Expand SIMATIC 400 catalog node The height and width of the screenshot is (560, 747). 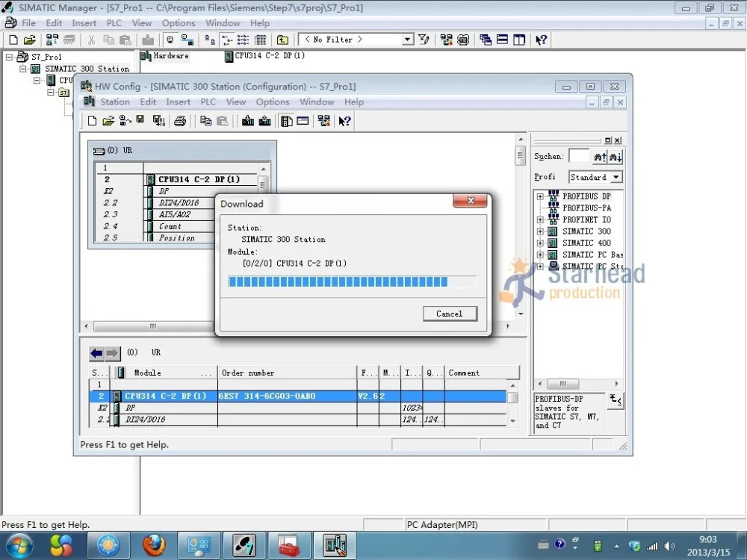tap(540, 243)
